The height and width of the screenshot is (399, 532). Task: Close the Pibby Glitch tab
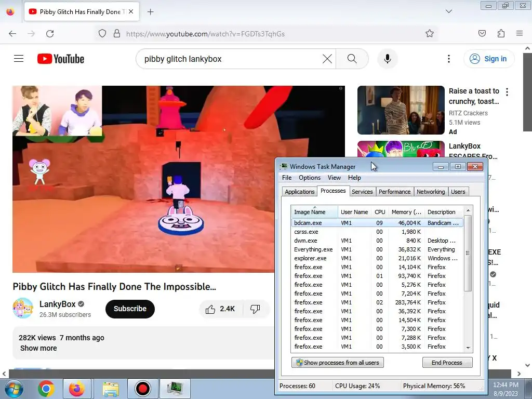click(131, 11)
